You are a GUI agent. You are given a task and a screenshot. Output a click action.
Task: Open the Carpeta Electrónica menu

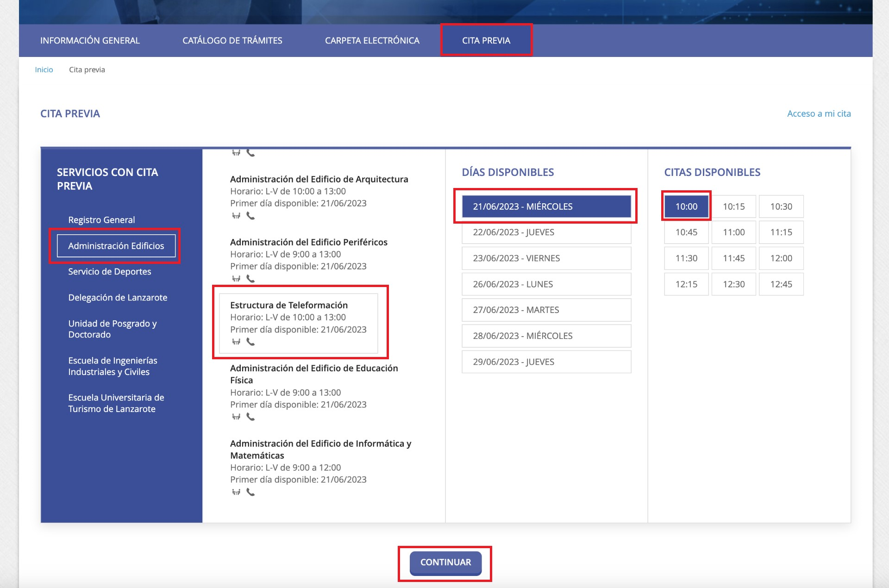[x=372, y=40]
